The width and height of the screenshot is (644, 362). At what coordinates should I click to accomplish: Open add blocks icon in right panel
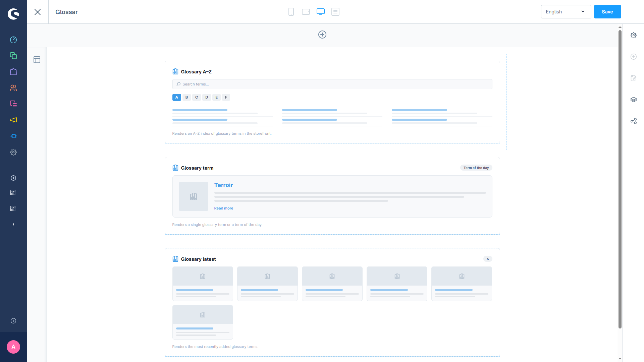(x=634, y=57)
